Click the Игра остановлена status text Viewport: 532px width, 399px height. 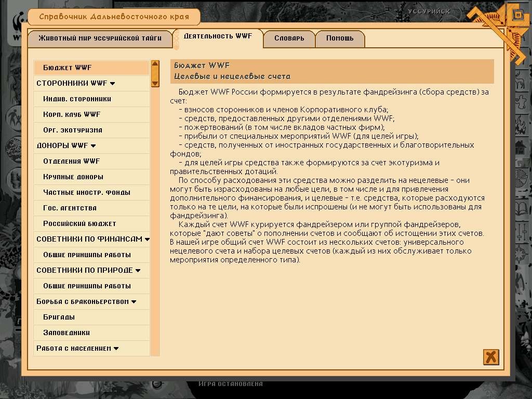click(231, 384)
